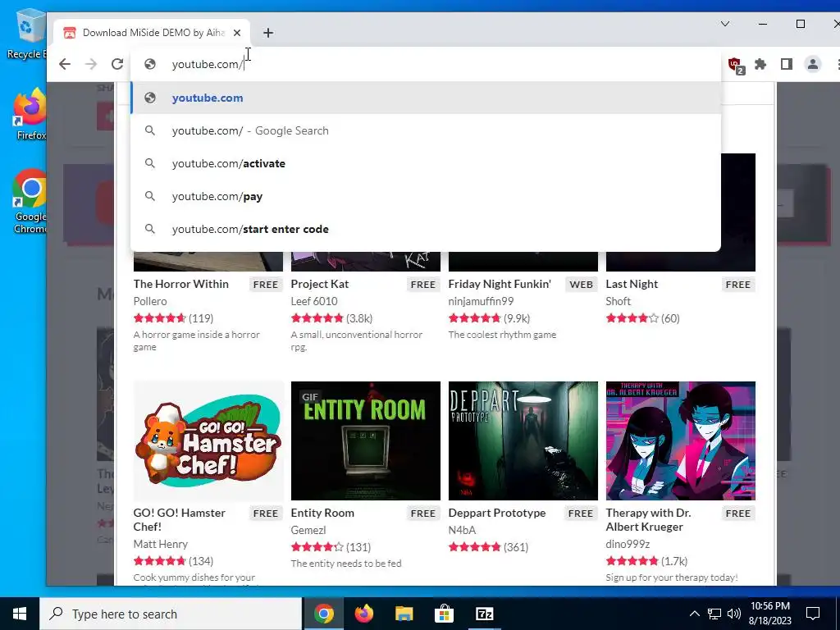The image size is (840, 630).
Task: Open the notification center icon
Action: tap(813, 614)
